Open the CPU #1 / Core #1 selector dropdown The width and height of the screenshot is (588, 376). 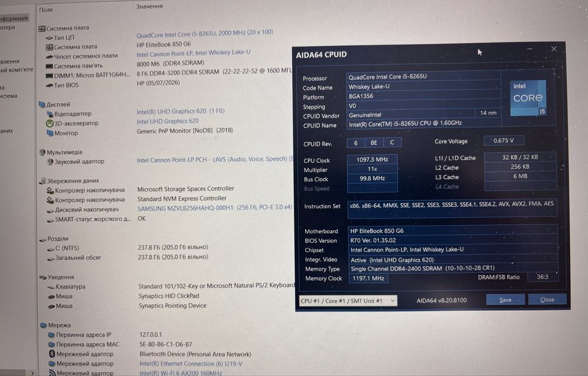click(348, 301)
